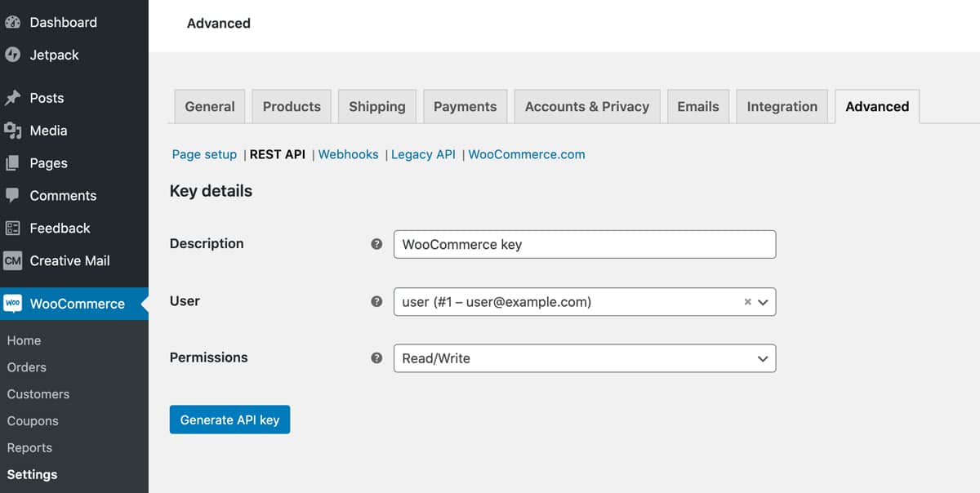Open the REST API sub-section

coord(278,154)
